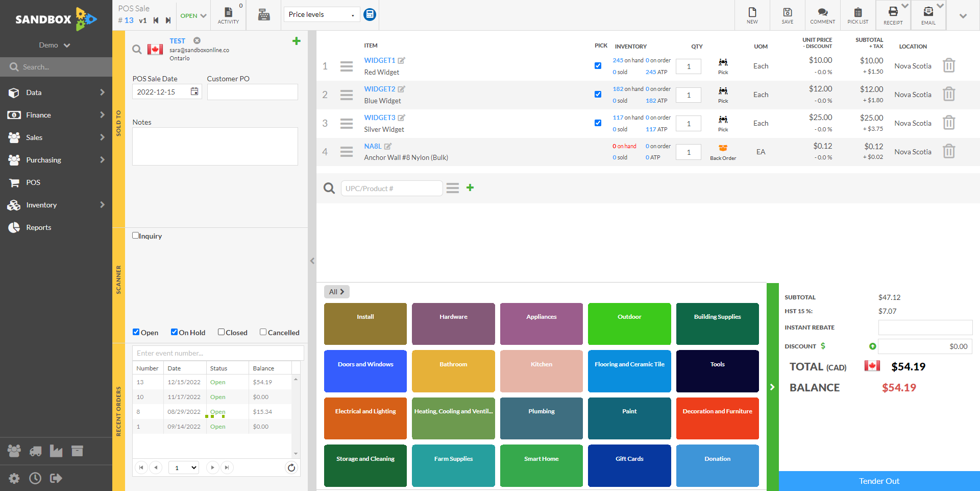The image size is (980, 491).
Task: Delete the WIDGET2 line with trash icon
Action: click(949, 95)
